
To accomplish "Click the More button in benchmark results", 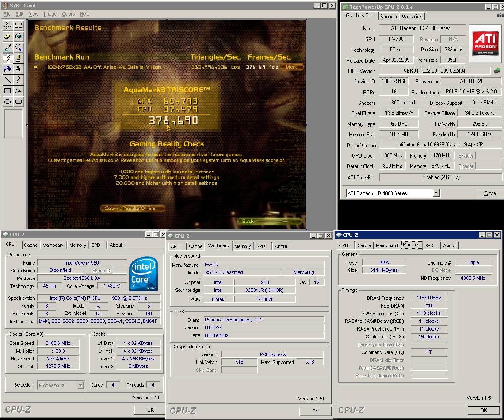I will pyautogui.click(x=292, y=67).
